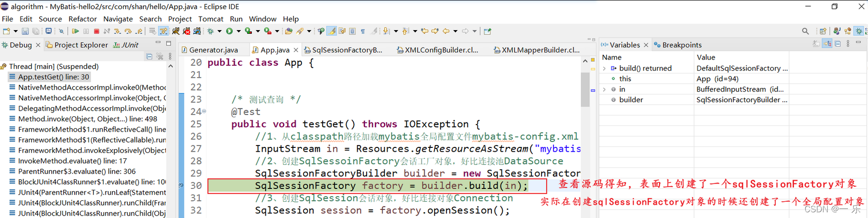Click the Save All icon
Image resolution: width=868 pixels, height=218 pixels.
click(x=36, y=31)
